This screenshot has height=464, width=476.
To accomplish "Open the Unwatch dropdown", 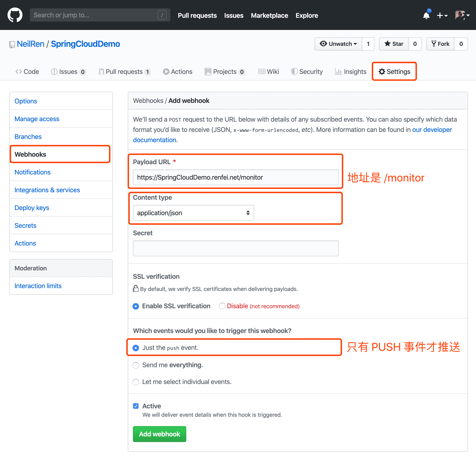I will click(x=338, y=44).
